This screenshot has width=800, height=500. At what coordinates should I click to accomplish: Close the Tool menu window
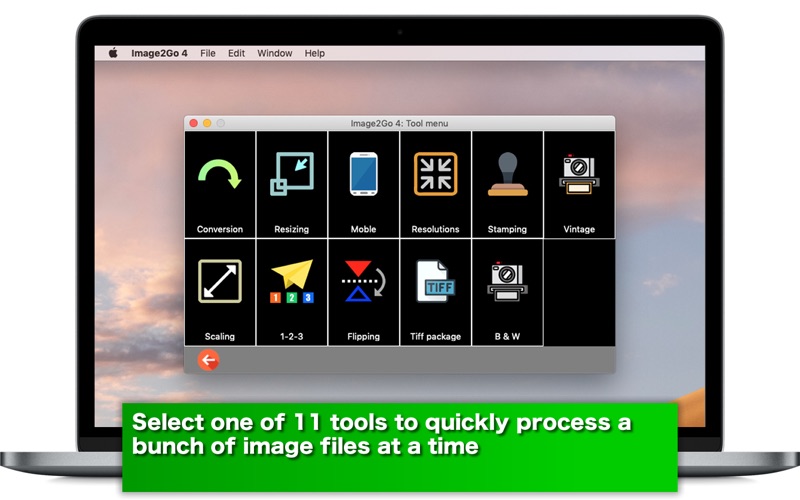[x=194, y=123]
